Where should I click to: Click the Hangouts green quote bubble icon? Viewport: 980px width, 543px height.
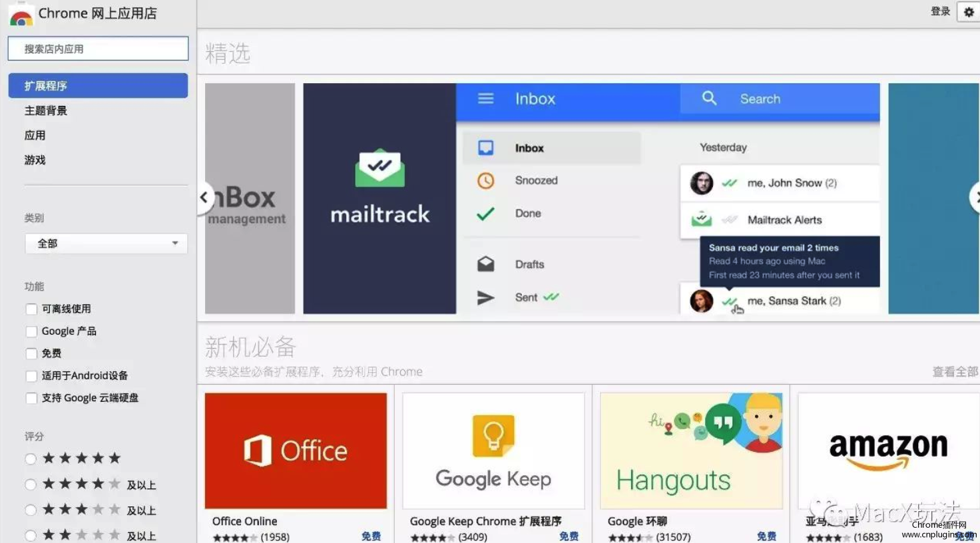[723, 423]
